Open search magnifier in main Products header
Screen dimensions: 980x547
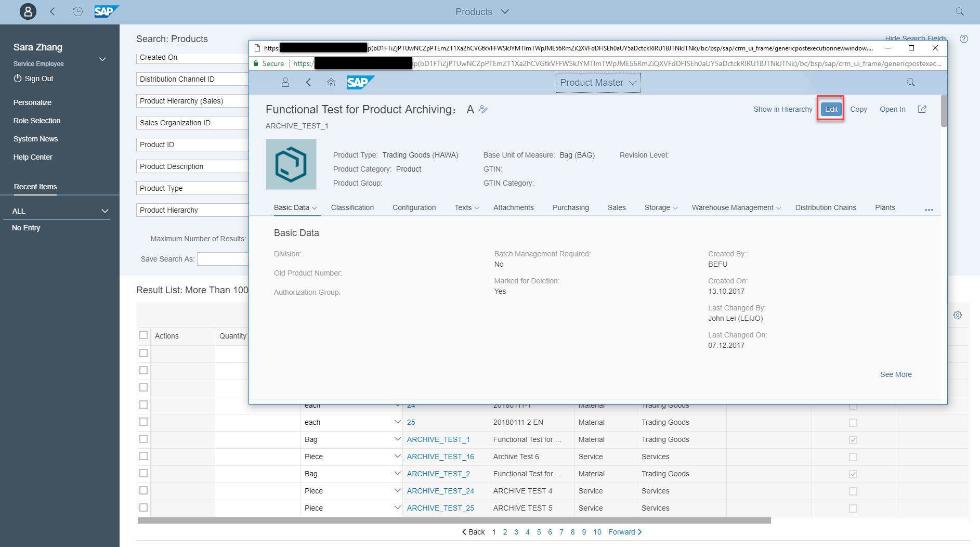pyautogui.click(x=960, y=11)
